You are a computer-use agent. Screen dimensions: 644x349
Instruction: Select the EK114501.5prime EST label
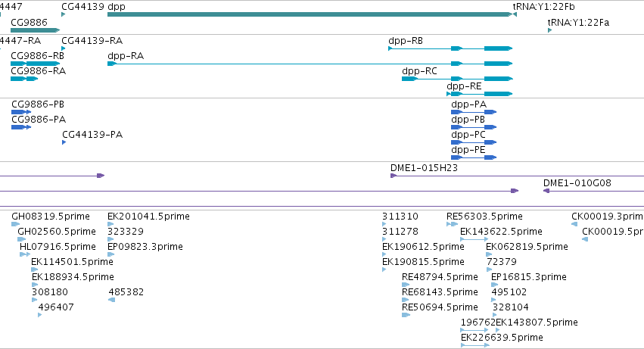pos(73,262)
